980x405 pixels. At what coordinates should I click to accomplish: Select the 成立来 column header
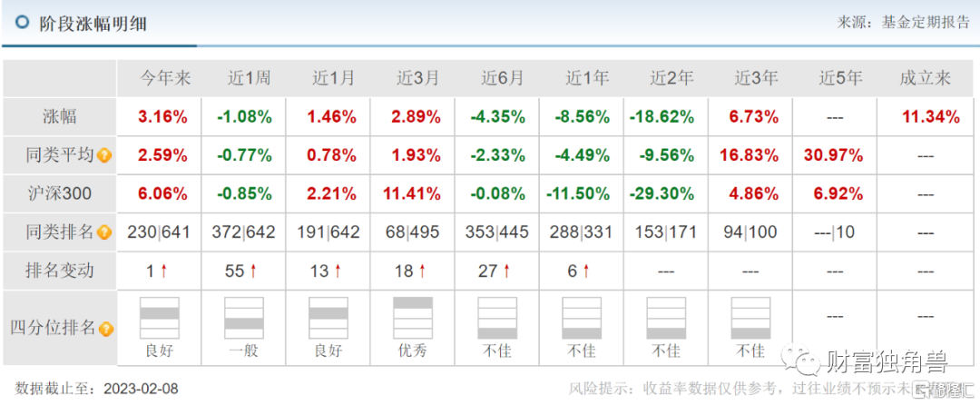point(925,78)
